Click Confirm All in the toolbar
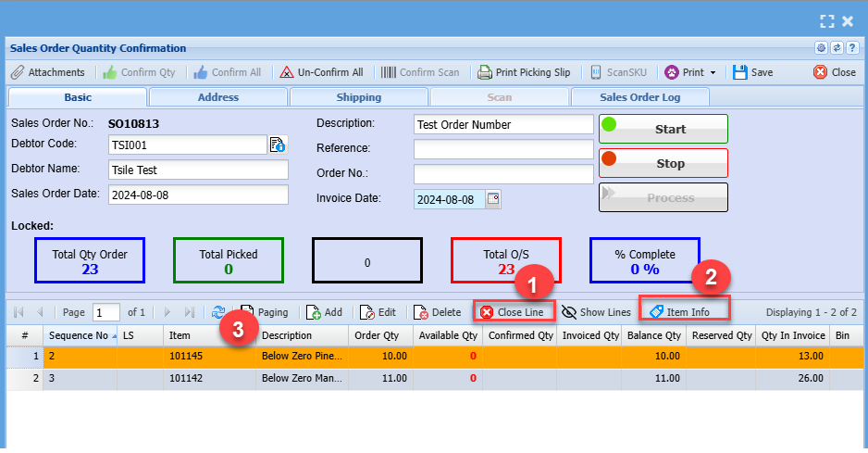 227,72
